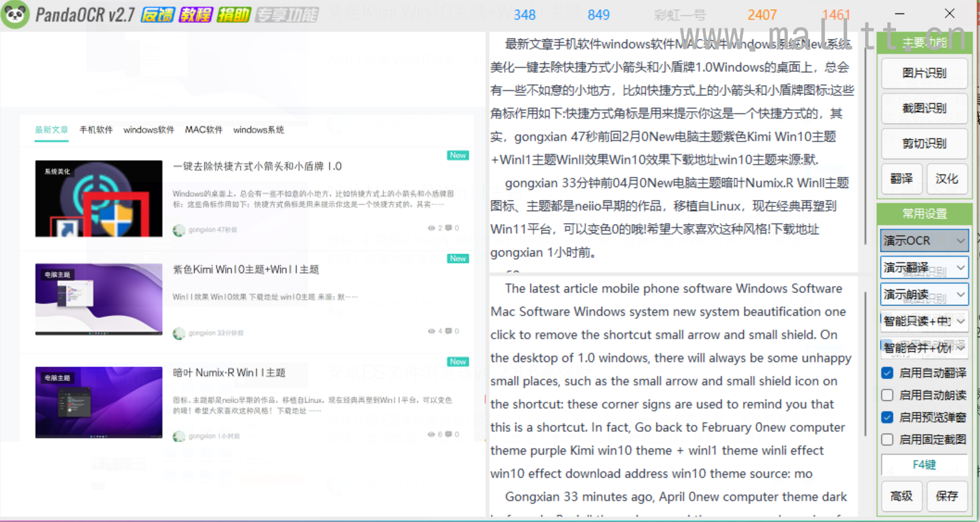Click the 紫色Kimi Win10 theme thumbnail
The height and width of the screenshot is (522, 980).
99,299
